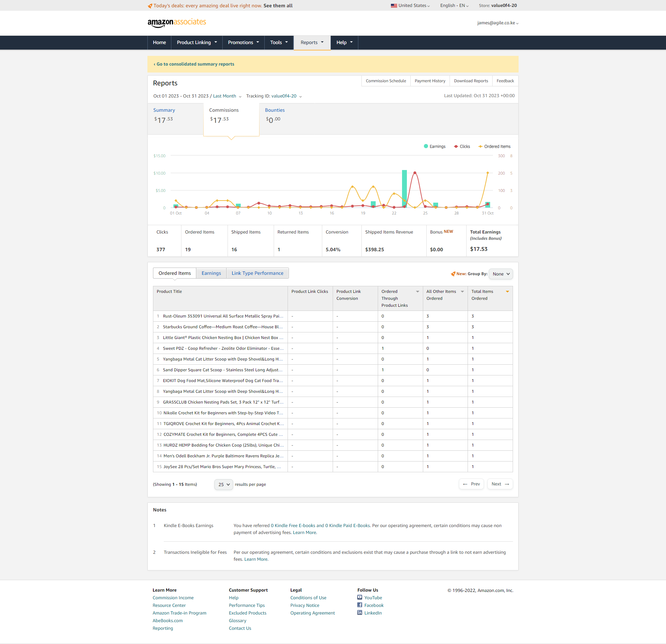Click Go to consolidated summary reports
This screenshot has height=644, width=666.
(194, 64)
